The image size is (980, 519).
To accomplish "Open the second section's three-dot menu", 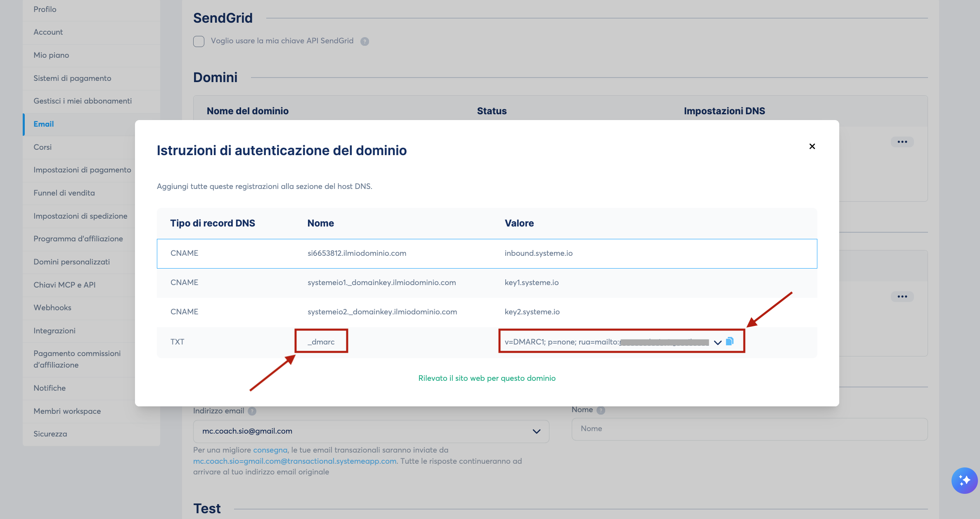I will click(x=902, y=297).
